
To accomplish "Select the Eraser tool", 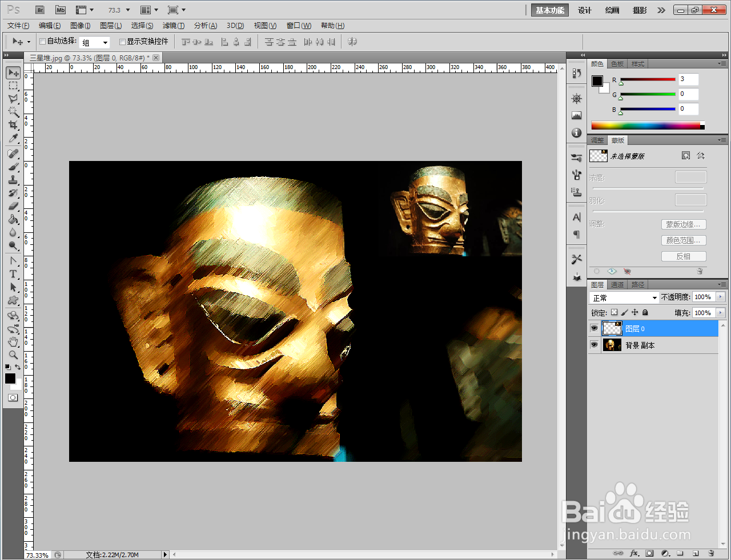I will point(13,206).
